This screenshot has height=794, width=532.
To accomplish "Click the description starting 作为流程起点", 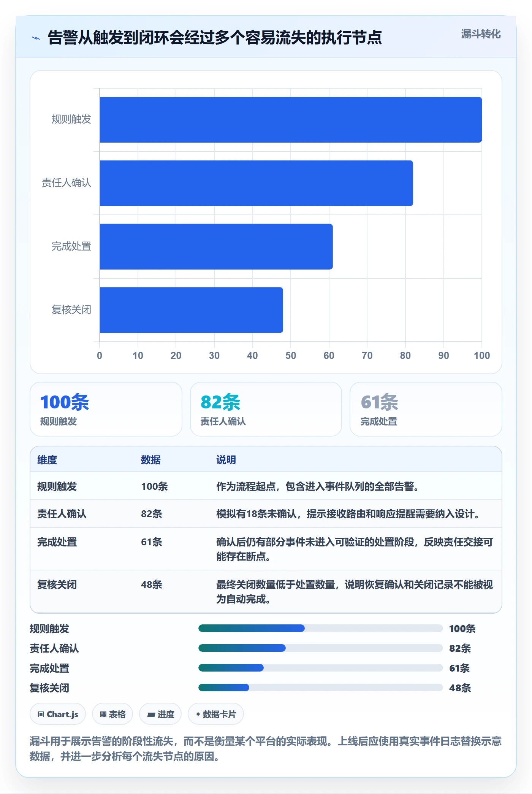I will click(x=318, y=486).
